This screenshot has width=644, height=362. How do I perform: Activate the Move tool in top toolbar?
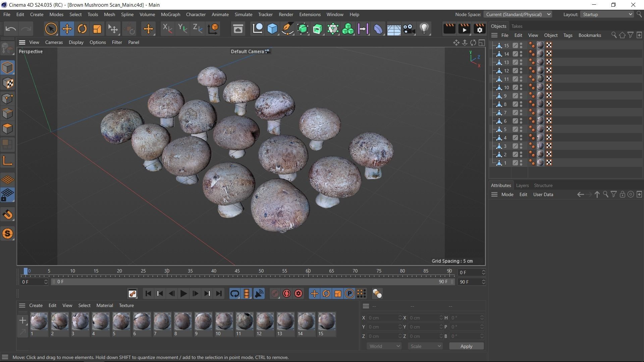(x=67, y=29)
